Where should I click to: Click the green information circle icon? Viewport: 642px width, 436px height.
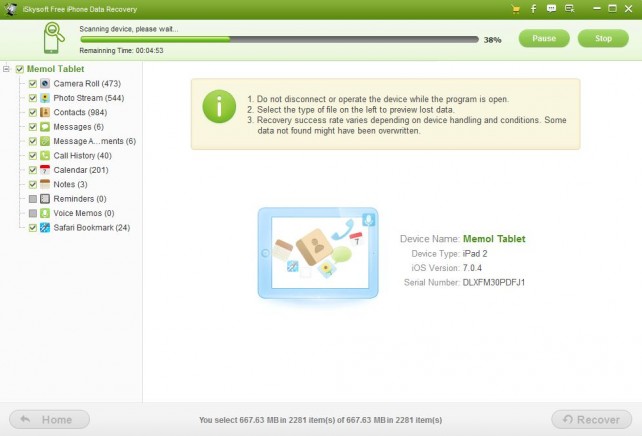tap(219, 106)
